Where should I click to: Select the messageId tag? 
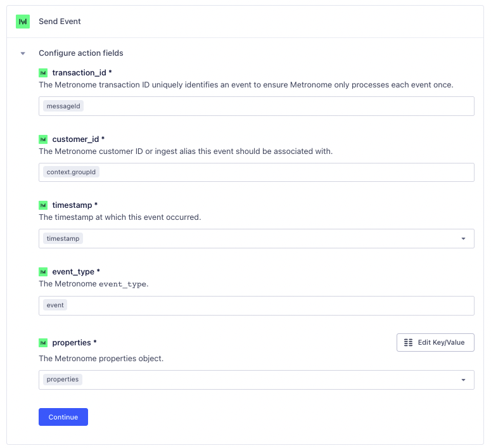63,106
